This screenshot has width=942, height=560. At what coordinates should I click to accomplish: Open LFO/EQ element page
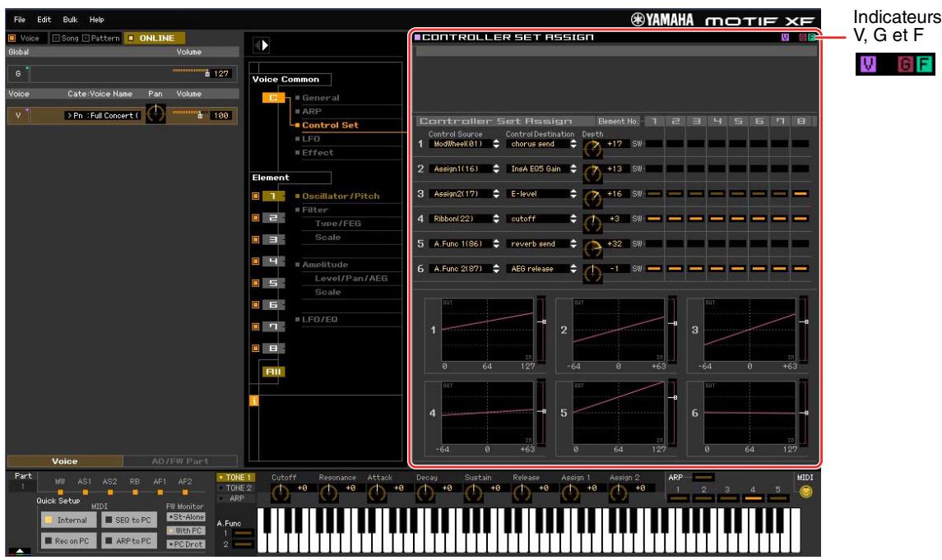[319, 319]
